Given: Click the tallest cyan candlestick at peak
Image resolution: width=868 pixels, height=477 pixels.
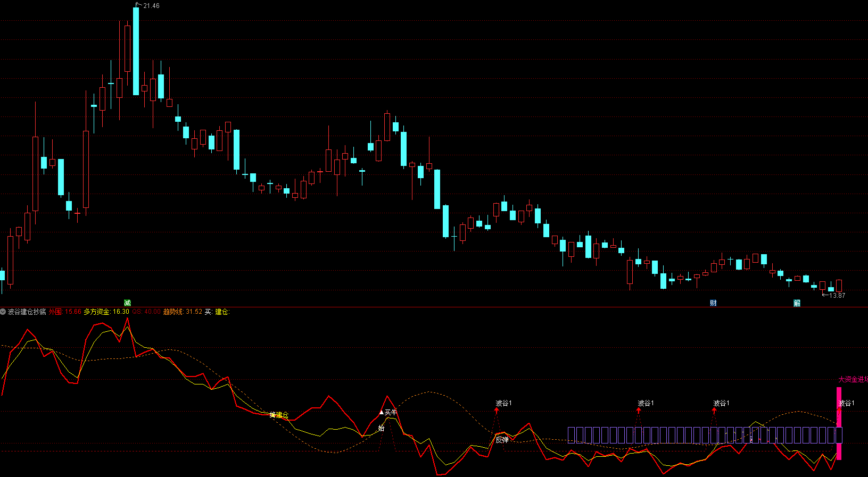Looking at the screenshot, I should 136,51.
